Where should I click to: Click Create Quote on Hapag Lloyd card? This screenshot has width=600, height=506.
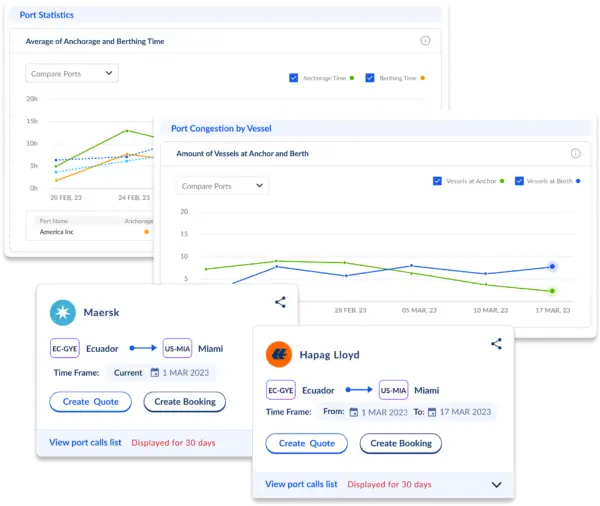click(x=307, y=443)
